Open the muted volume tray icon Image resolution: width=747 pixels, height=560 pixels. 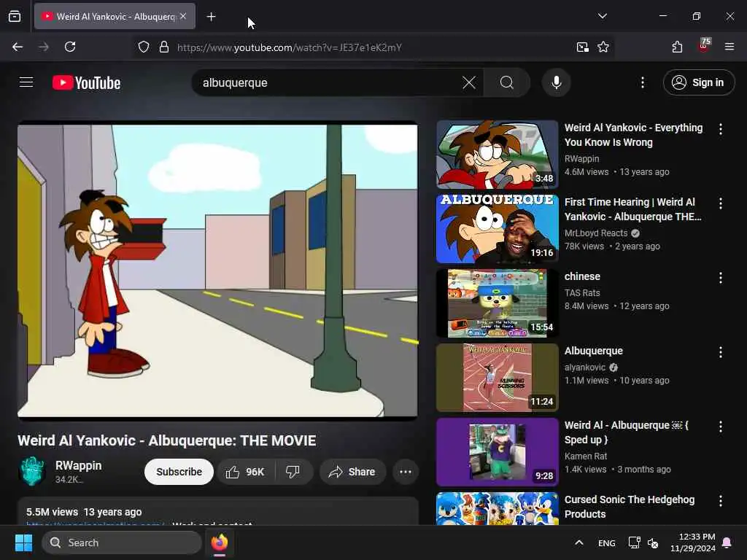[653, 542]
